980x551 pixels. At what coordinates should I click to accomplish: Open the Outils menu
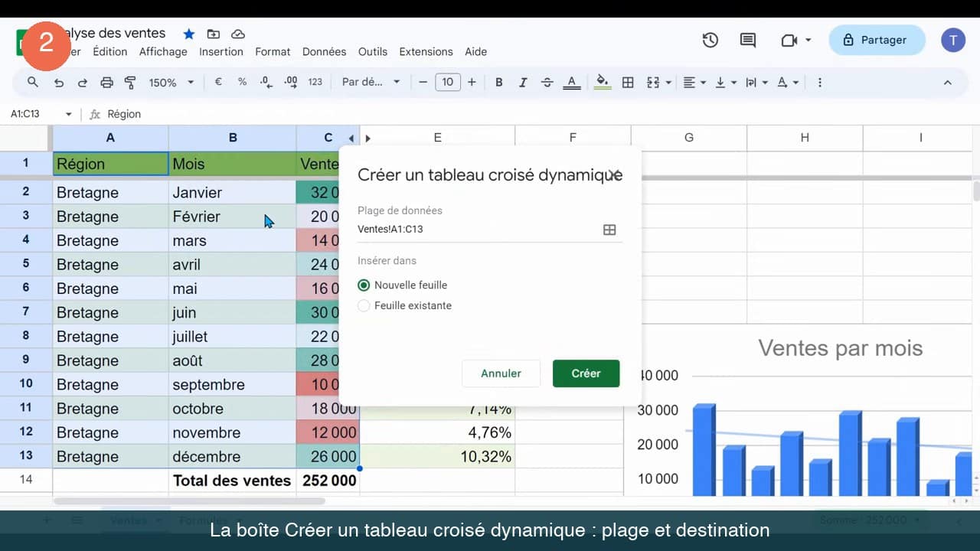point(373,51)
